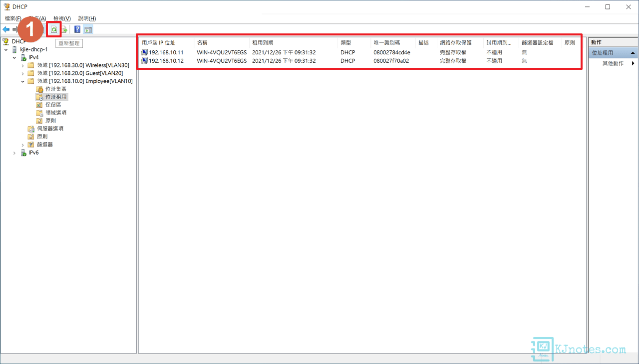Expand the 篩選器 filters node
Image resolution: width=639 pixels, height=364 pixels.
tap(23, 145)
